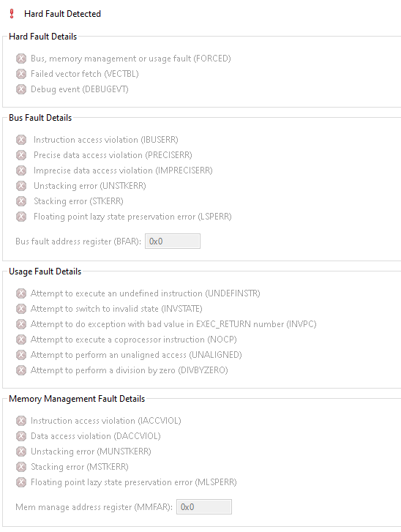Click the Mem manage address register field
Viewport: 401px width, 532px height.
point(204,507)
